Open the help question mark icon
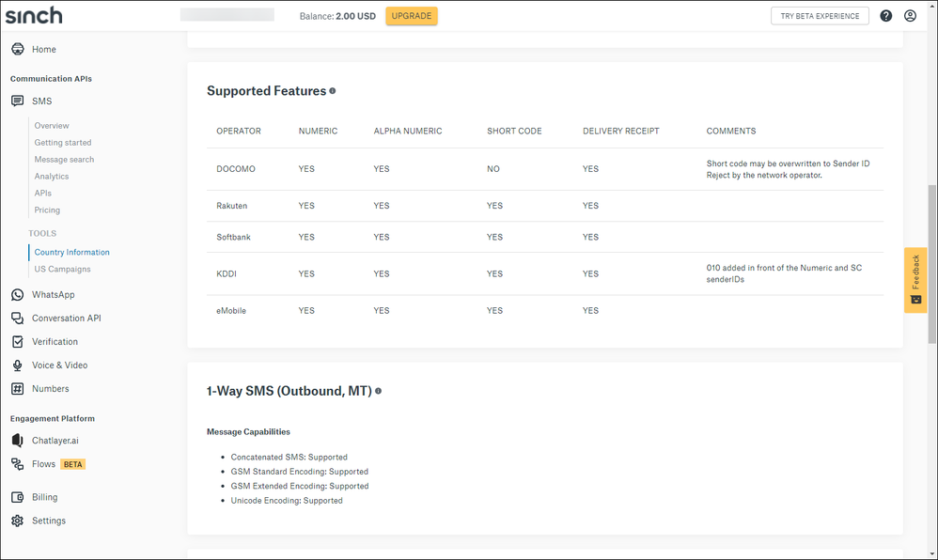This screenshot has height=560, width=938. [x=886, y=16]
